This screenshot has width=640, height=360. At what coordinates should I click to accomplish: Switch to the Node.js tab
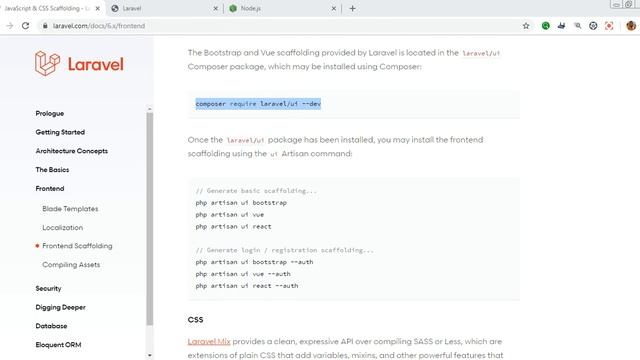[282, 8]
